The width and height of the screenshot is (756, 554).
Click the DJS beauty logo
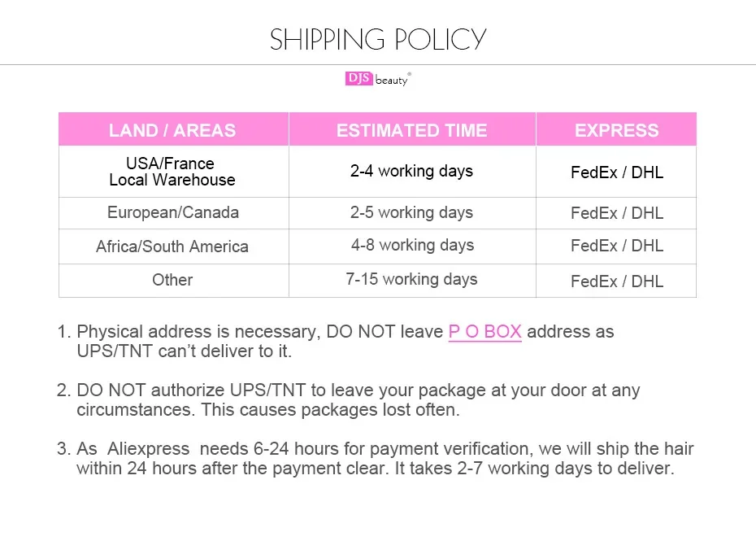click(x=378, y=79)
